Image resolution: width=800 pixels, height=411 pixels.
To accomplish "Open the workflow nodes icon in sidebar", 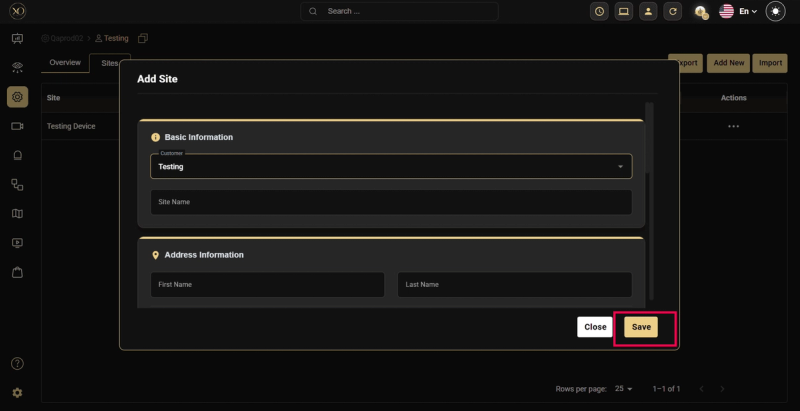I will pyautogui.click(x=17, y=185).
